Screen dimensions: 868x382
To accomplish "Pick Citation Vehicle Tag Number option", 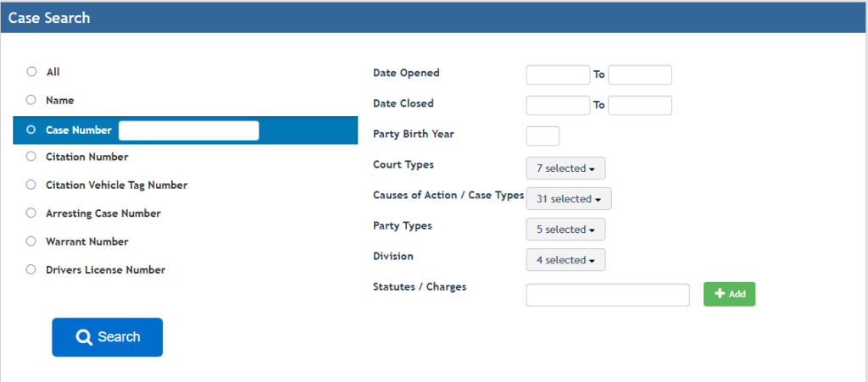I will pos(31,185).
